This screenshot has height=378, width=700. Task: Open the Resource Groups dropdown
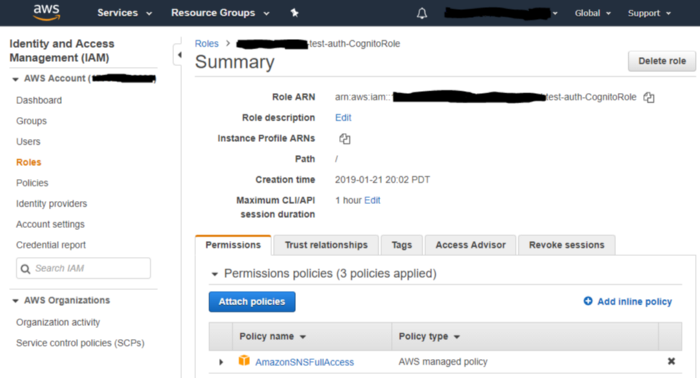point(220,13)
